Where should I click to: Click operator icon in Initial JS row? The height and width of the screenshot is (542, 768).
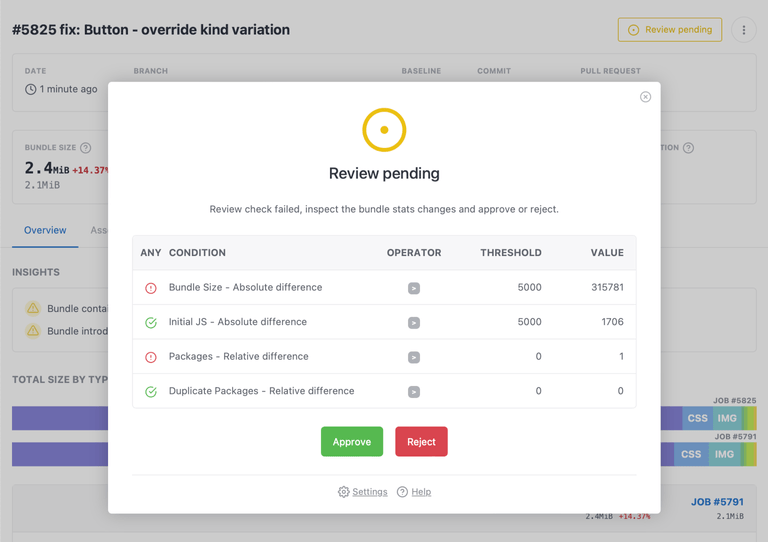pos(414,323)
